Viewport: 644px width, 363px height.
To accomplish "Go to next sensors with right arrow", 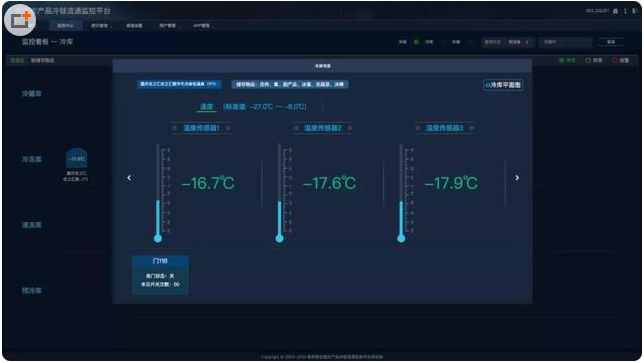I will click(x=517, y=178).
